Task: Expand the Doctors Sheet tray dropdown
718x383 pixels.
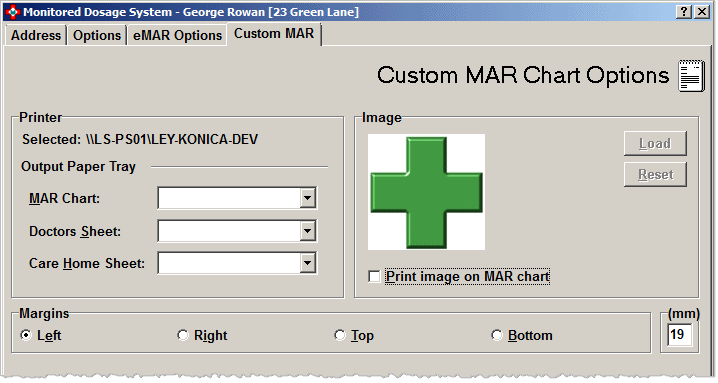Action: click(x=308, y=231)
